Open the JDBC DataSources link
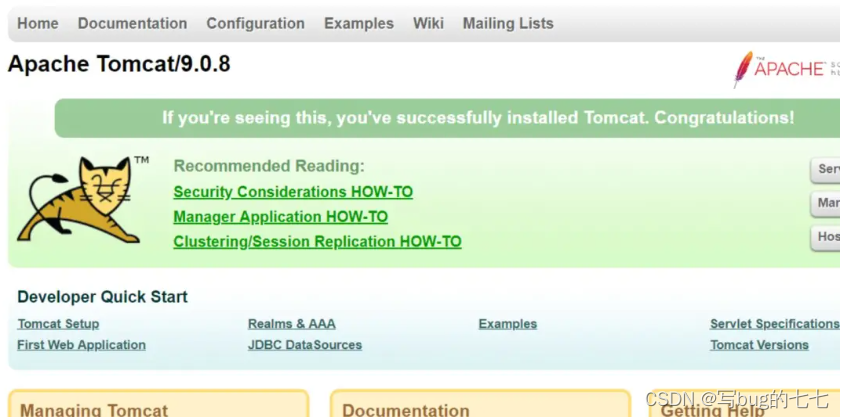Viewport: 844px width, 419px height. 305,345
